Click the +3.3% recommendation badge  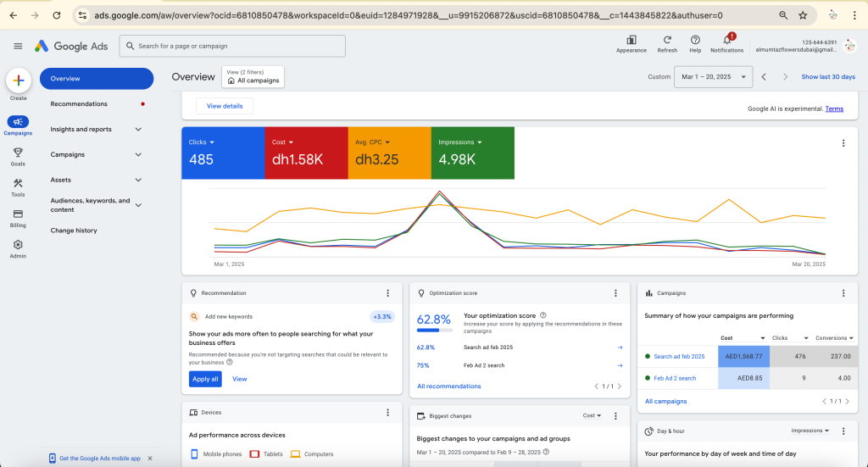pyautogui.click(x=382, y=316)
